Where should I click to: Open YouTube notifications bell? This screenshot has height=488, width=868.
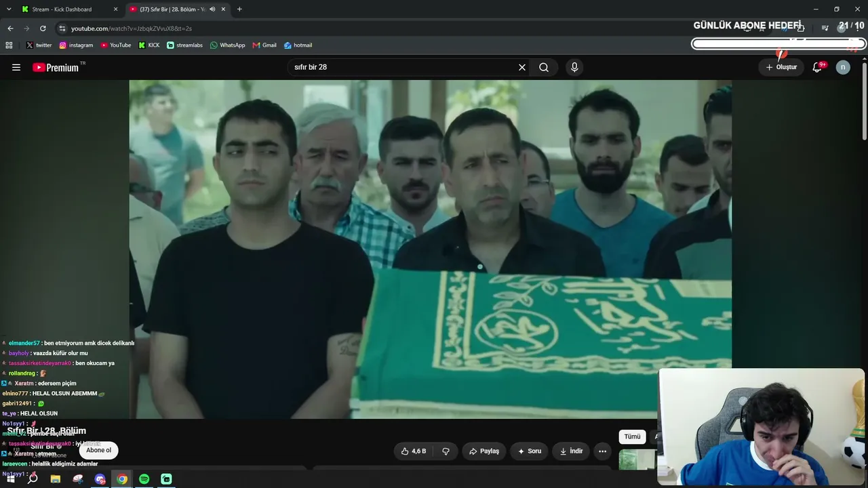818,67
